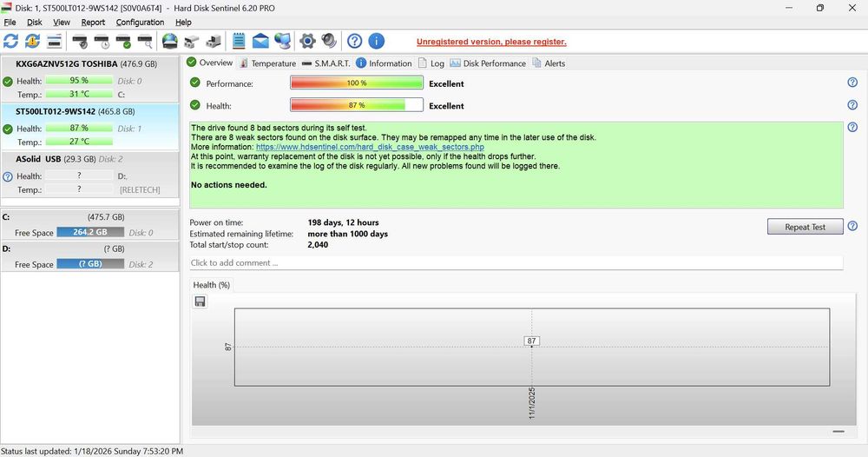Viewport: 868px width, 457px height.
Task: Click the computer with drives icon
Action: pyautogui.click(x=214, y=41)
